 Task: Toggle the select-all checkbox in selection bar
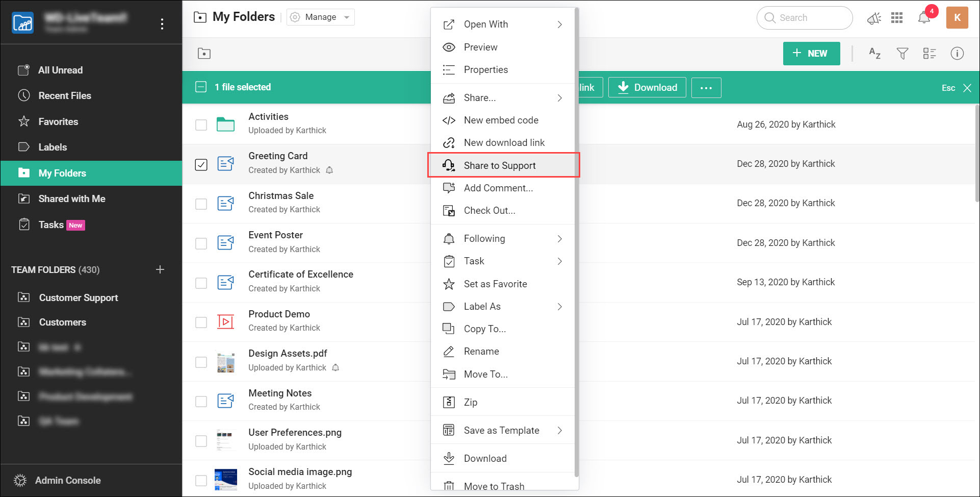(x=201, y=87)
